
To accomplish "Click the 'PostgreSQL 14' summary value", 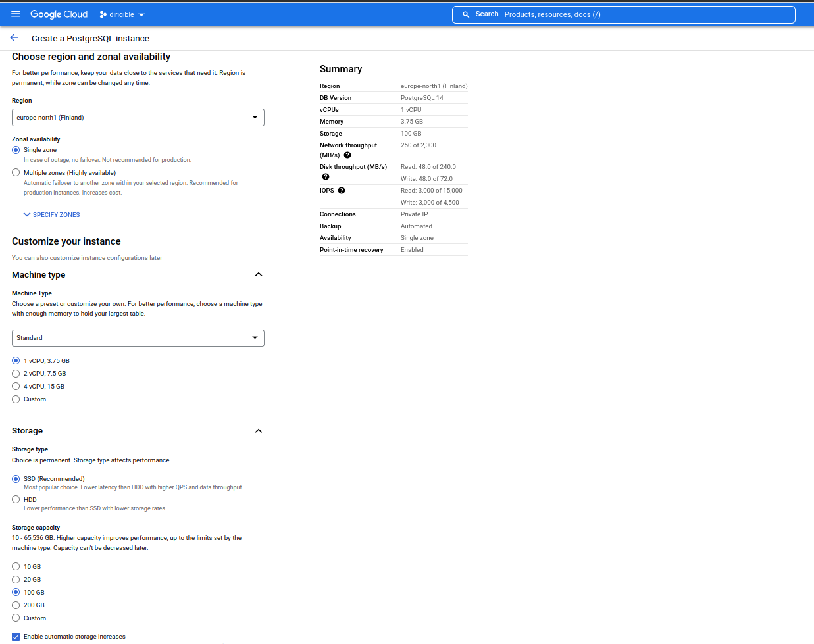I will pyautogui.click(x=422, y=98).
